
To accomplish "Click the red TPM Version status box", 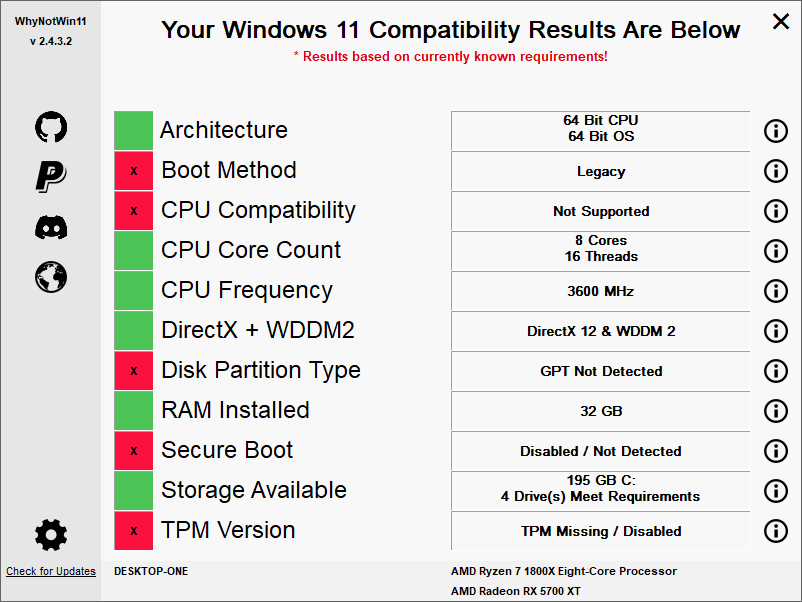I will coord(133,531).
